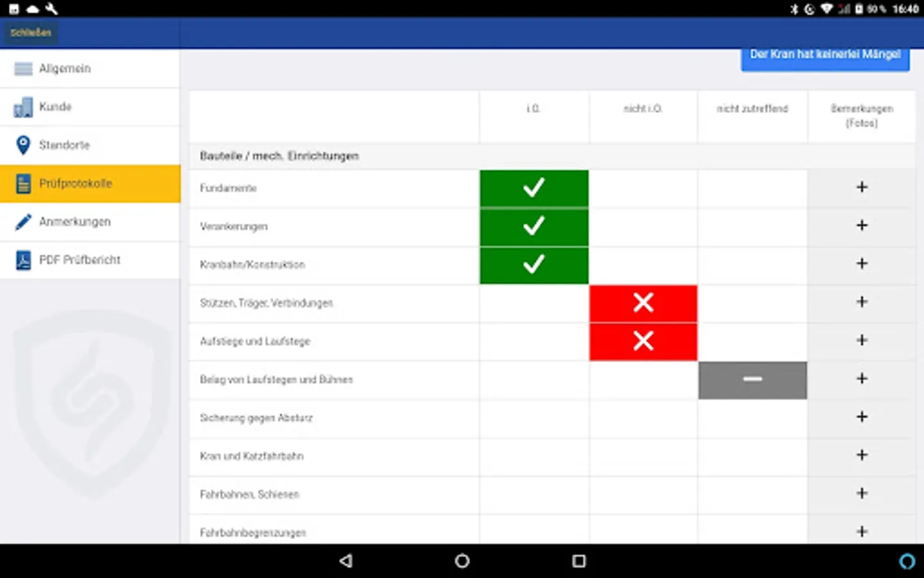Toggle nicht i.O. cross for Aufstiege und Laufstege
924x578 pixels.
[643, 341]
